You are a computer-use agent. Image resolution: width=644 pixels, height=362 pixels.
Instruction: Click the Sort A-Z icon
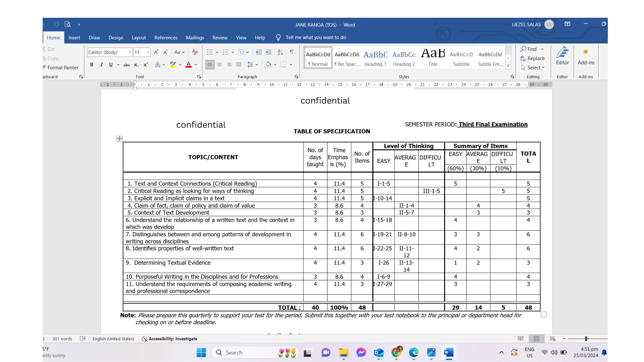280,52
